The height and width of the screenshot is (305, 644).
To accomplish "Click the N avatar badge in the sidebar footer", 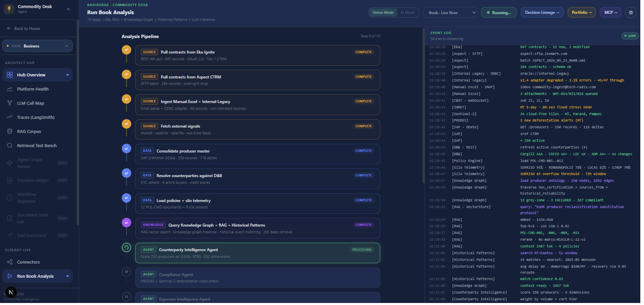I will click(x=11, y=292).
